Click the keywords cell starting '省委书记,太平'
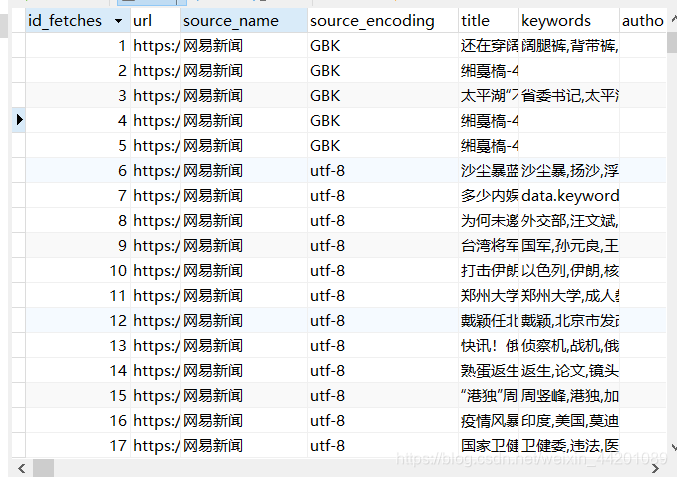677x477 pixels. click(x=569, y=95)
